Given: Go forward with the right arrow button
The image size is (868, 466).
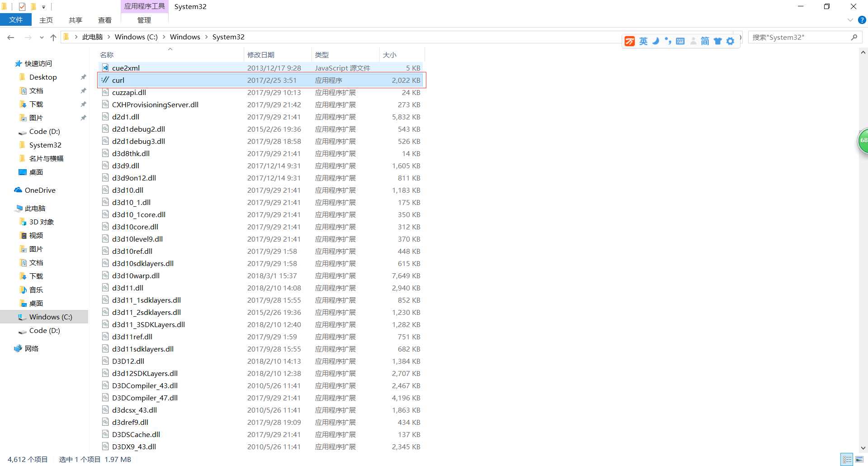Looking at the screenshot, I should point(28,37).
